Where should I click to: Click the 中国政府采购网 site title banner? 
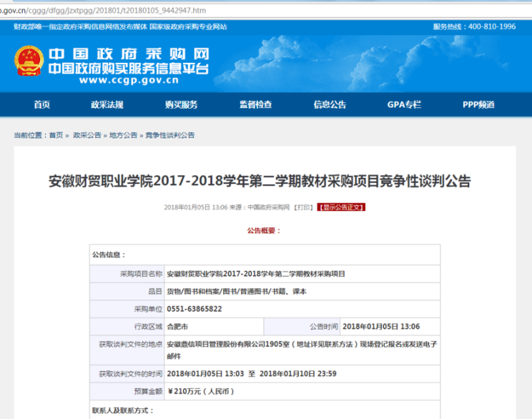click(128, 55)
